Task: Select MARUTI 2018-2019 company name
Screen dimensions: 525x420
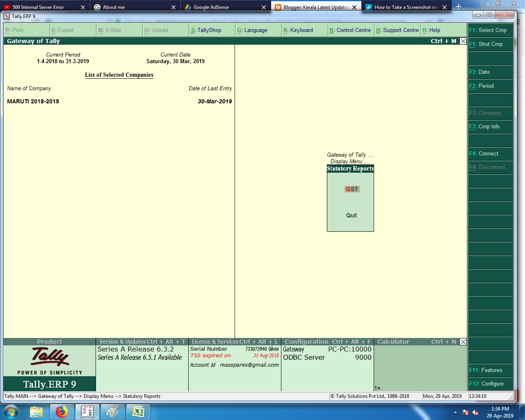Action: (x=33, y=101)
